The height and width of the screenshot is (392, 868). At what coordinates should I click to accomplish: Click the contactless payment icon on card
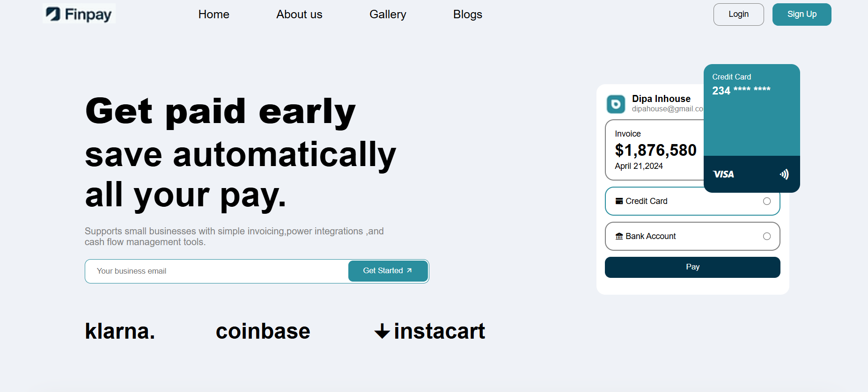point(784,174)
